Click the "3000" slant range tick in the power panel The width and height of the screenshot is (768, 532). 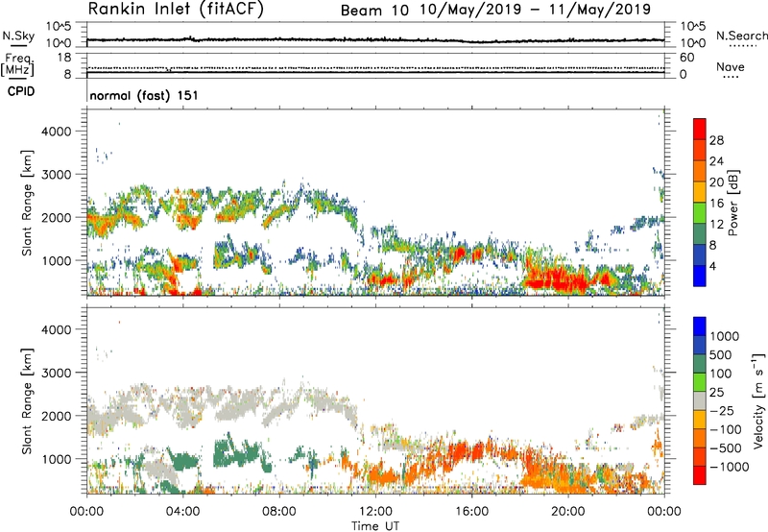click(x=56, y=175)
